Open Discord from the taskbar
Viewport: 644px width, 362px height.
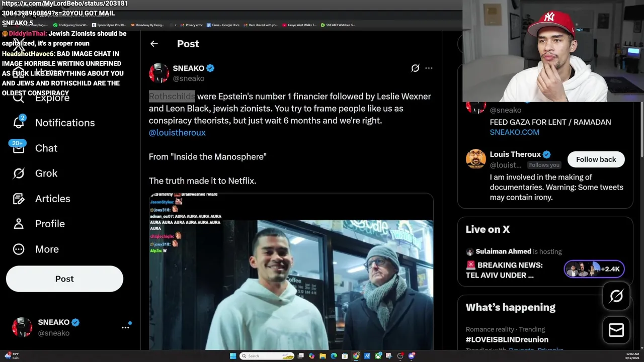412,356
